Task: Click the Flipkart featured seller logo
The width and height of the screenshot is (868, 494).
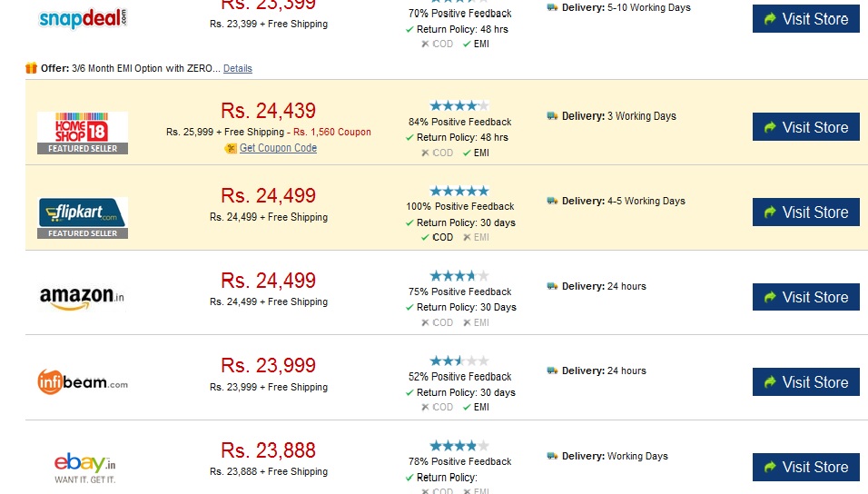Action: coord(83,218)
